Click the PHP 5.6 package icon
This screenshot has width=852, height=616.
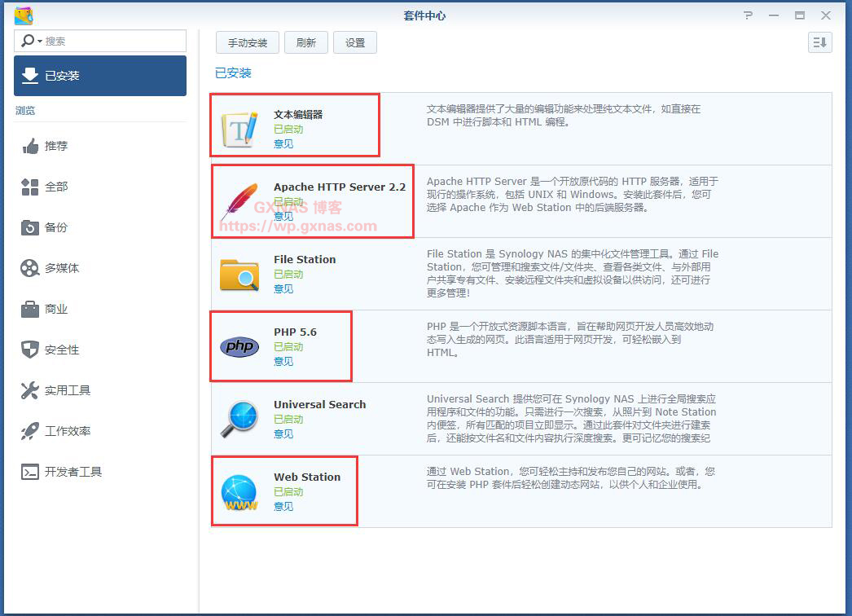pos(239,346)
